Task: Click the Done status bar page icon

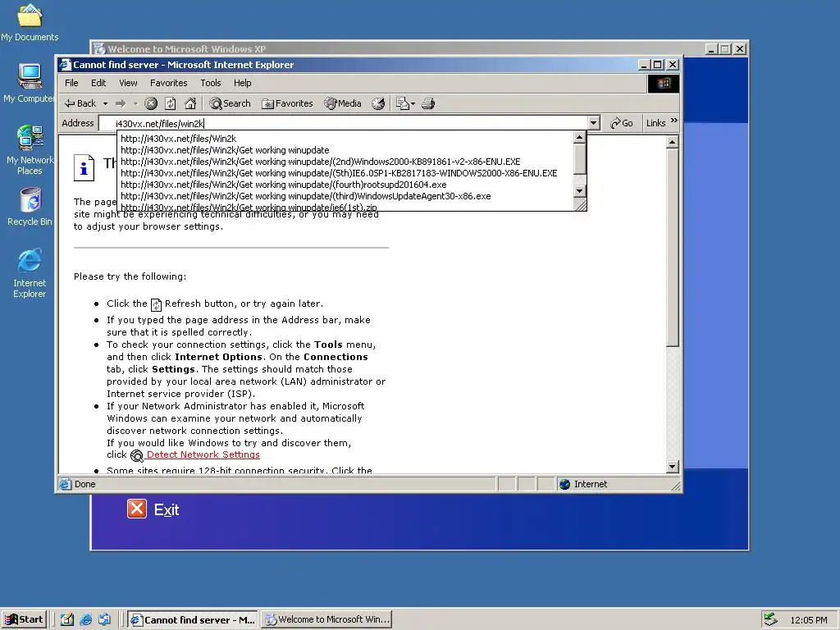Action: (x=66, y=484)
